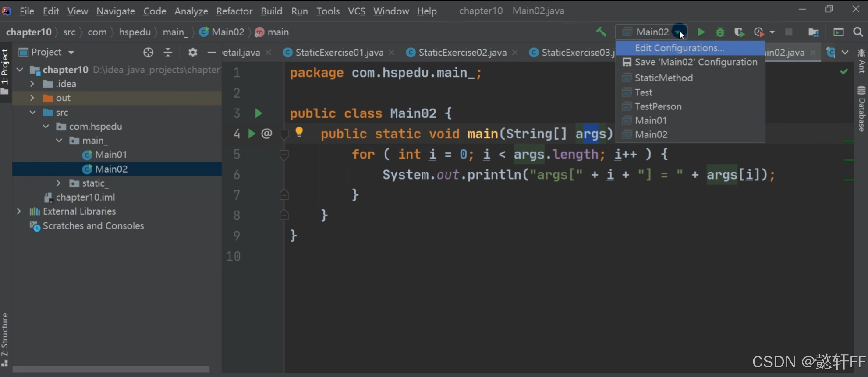Image resolution: width=868 pixels, height=377 pixels.
Task: Collapse the com.hspedu package
Action: coord(46,127)
